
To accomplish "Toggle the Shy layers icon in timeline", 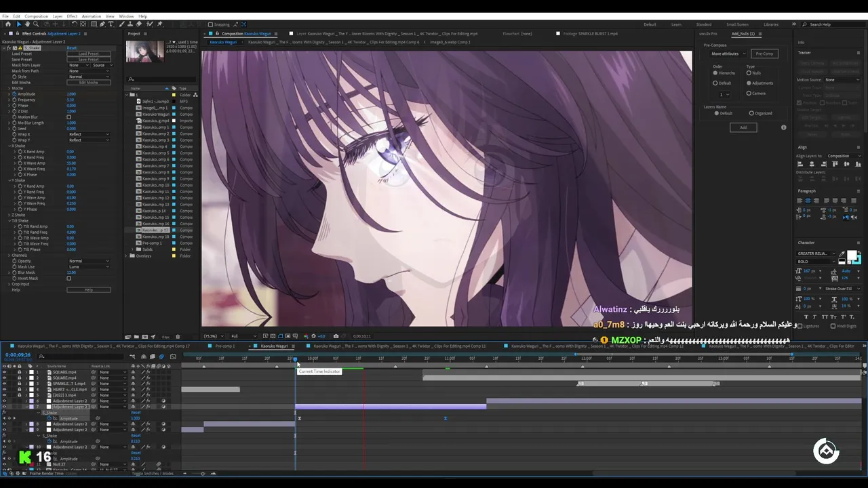I will coord(144,357).
